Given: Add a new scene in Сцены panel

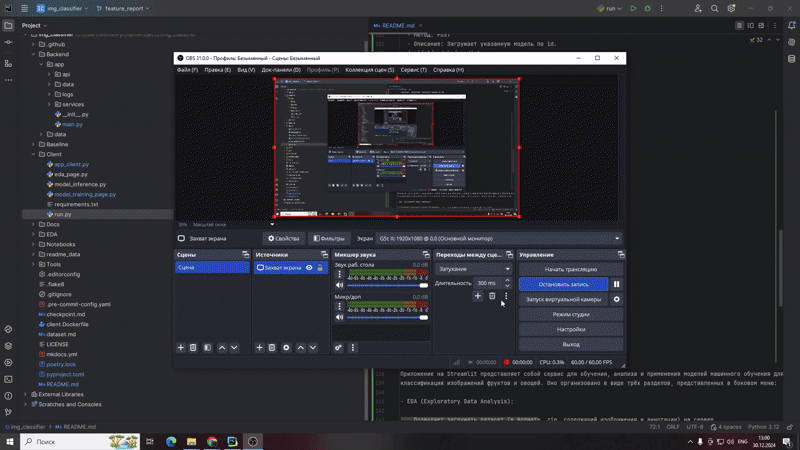Looking at the screenshot, I should pyautogui.click(x=181, y=347).
